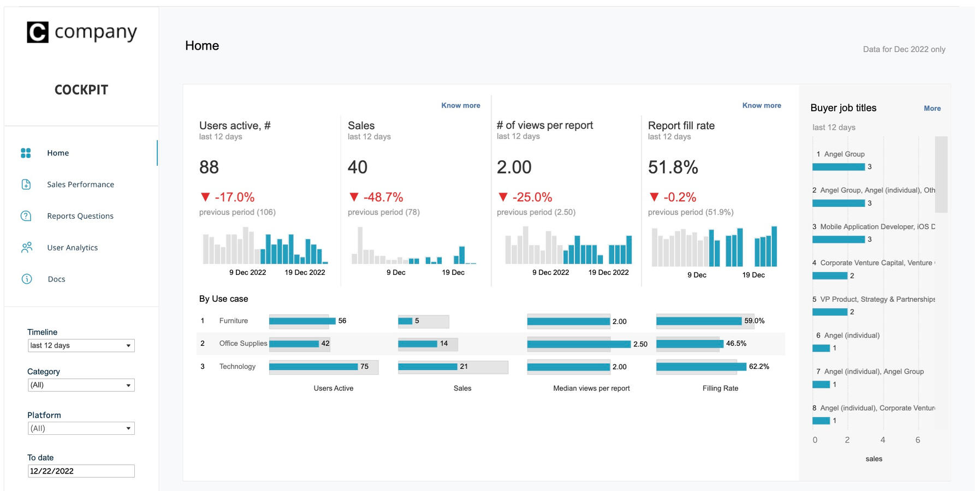Go to Sales Performance page
This screenshot has width=980, height=491.
80,184
